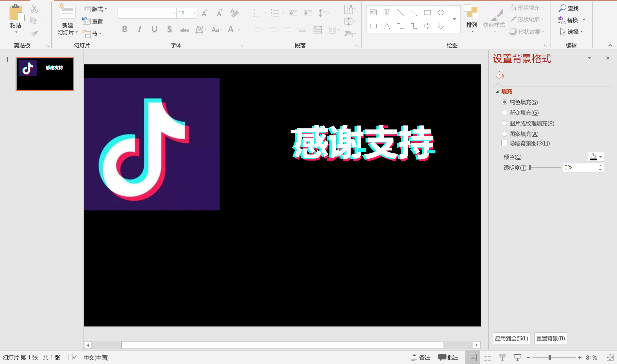Switch to Slide Sorter view icon
Screen dimensions: 617x364
[487, 357]
